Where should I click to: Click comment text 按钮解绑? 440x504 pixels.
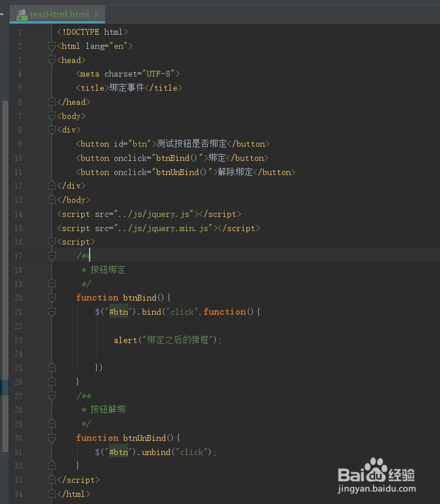tap(108, 410)
